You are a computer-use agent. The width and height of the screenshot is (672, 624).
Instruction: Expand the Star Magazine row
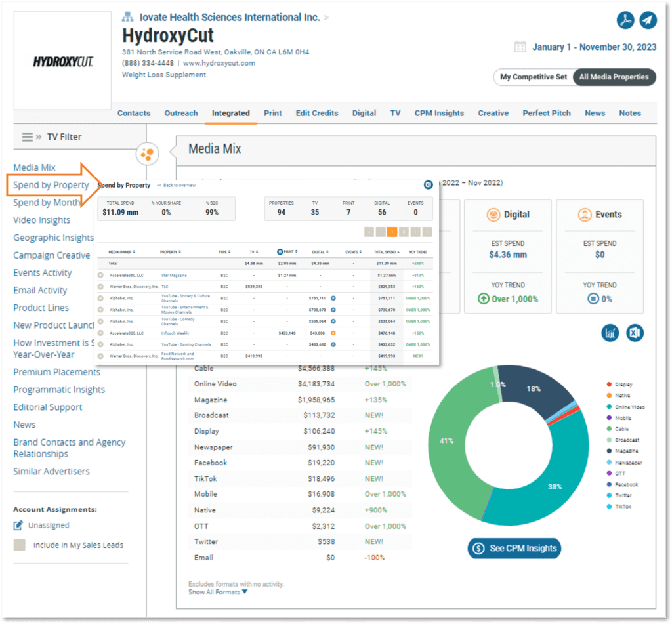(x=100, y=275)
